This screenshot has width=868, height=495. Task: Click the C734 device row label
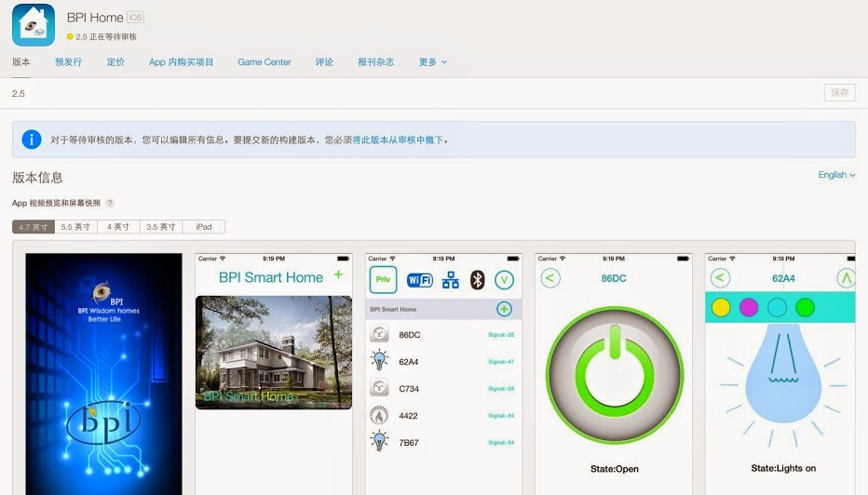(409, 389)
